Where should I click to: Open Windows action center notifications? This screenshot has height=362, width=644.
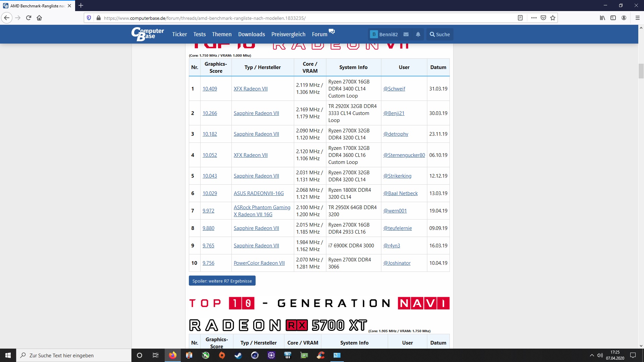[x=633, y=355]
